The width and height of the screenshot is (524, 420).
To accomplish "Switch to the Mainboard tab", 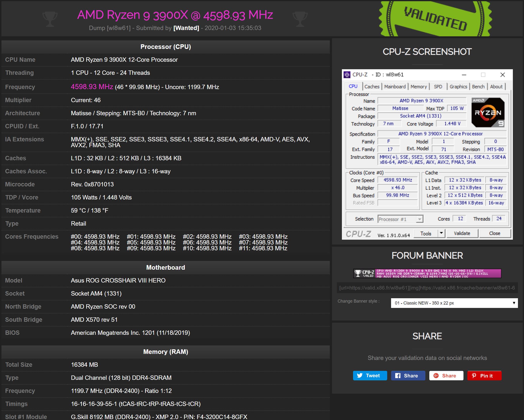I will [x=395, y=86].
